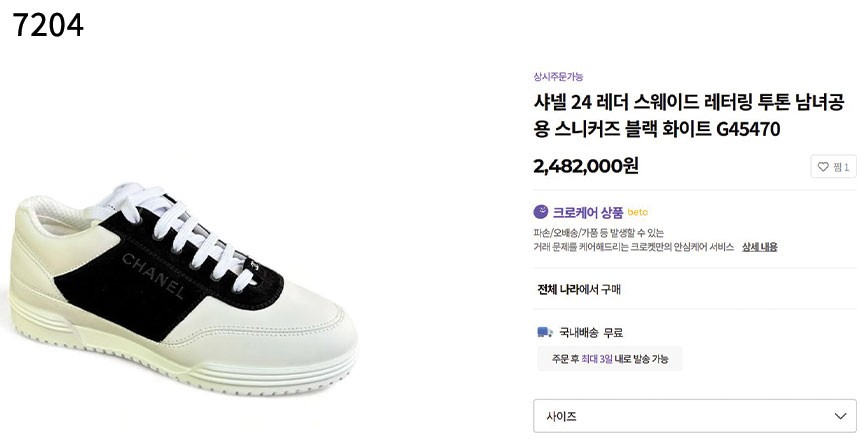
Task: Click the blue delivery truck icon
Action: pyautogui.click(x=545, y=332)
